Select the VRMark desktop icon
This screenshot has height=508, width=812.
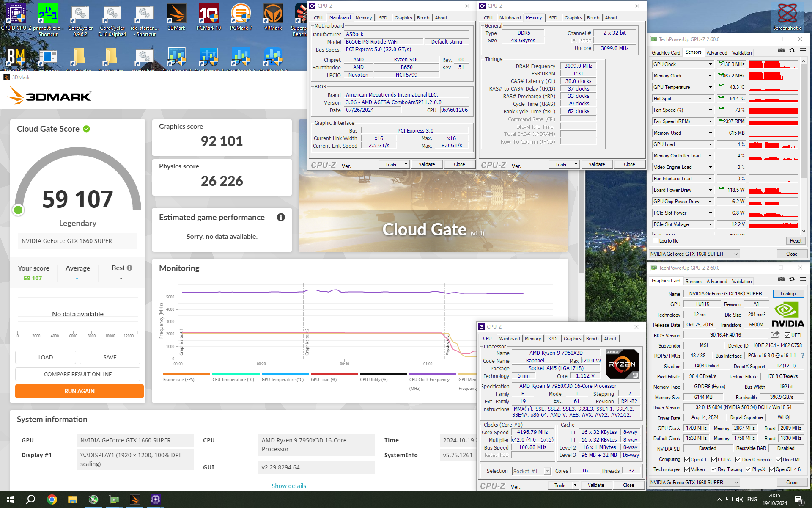click(273, 17)
